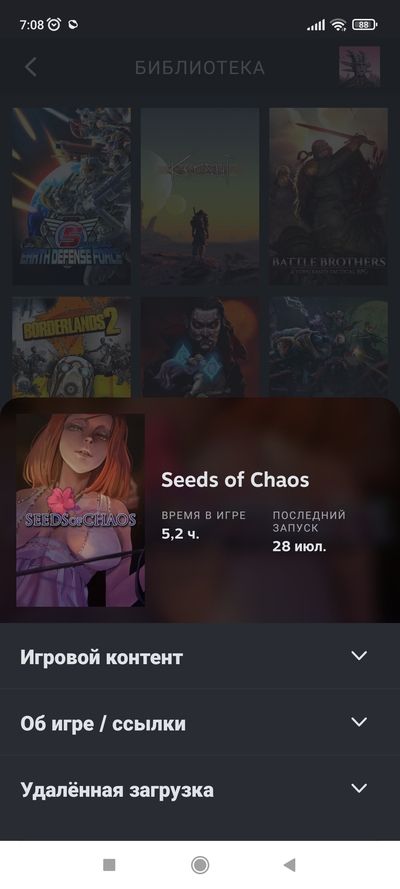Tap the Wi-Fi status icon

pyautogui.click(x=338, y=25)
